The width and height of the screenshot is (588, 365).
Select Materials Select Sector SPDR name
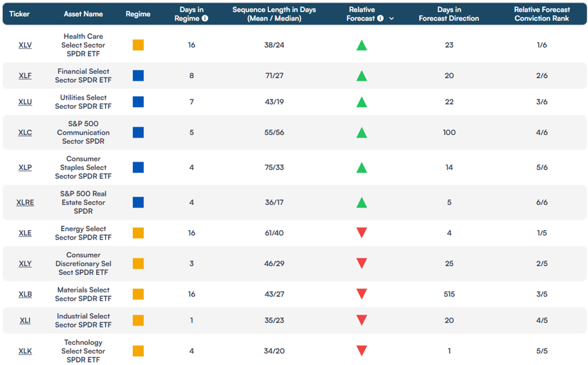(83, 295)
